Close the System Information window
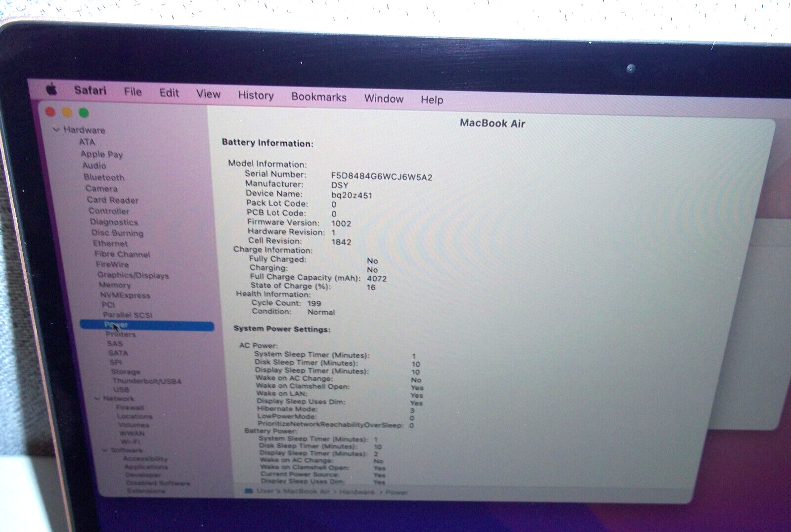 coord(50,112)
